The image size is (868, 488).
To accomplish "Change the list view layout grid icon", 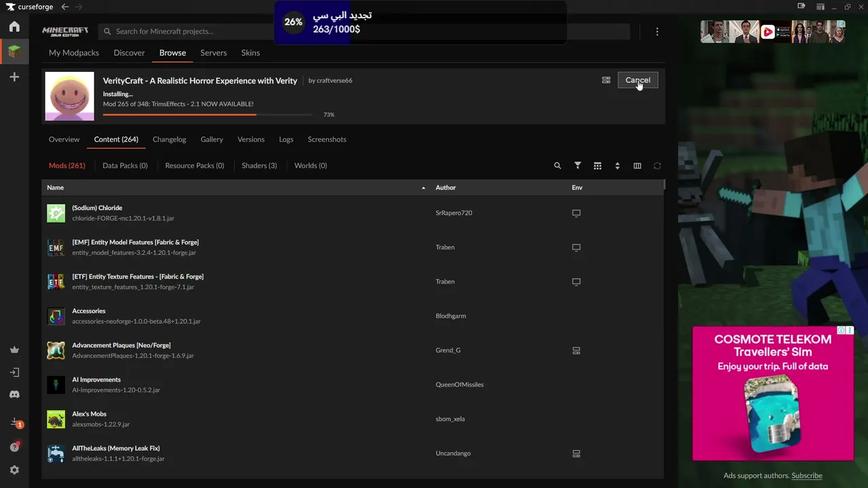I will click(597, 165).
